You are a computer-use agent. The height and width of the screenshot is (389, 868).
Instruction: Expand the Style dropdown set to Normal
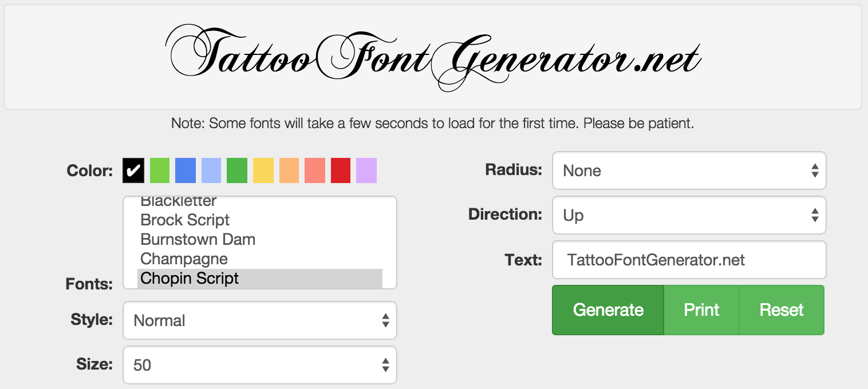(x=259, y=320)
